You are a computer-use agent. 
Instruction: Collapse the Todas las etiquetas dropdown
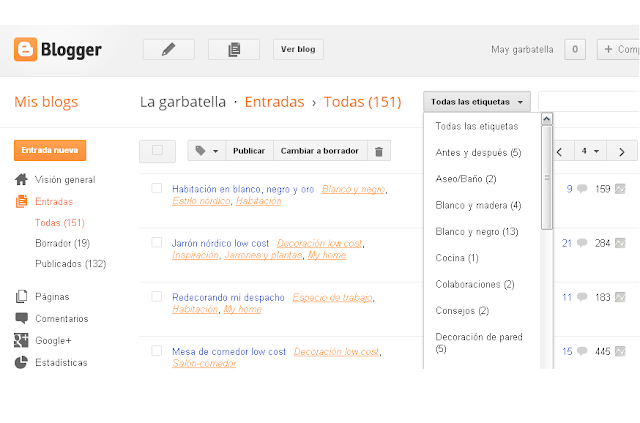pos(477,102)
